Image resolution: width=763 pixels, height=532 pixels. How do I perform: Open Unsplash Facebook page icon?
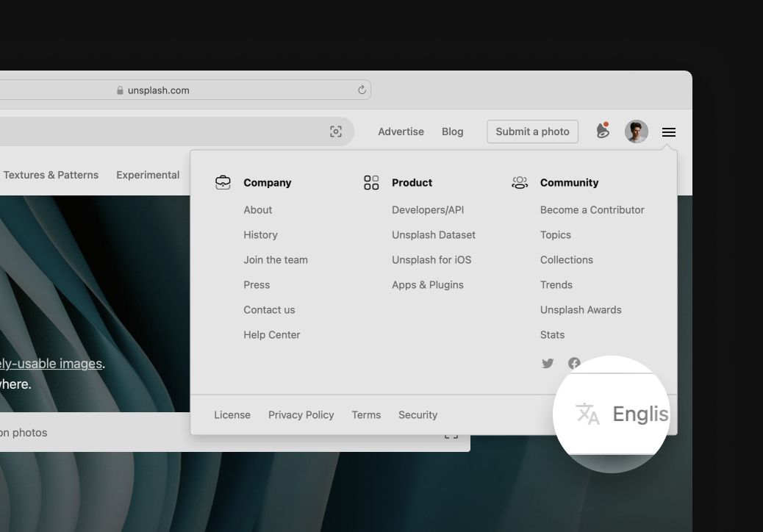[x=574, y=363]
